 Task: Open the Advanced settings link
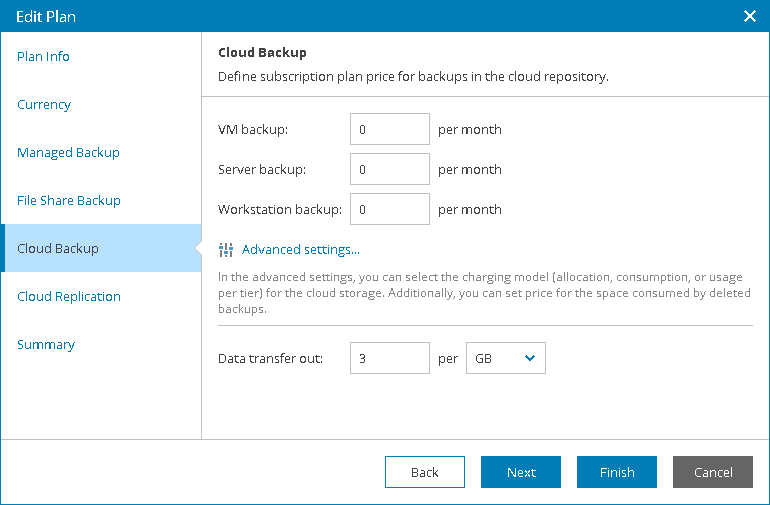pos(300,250)
